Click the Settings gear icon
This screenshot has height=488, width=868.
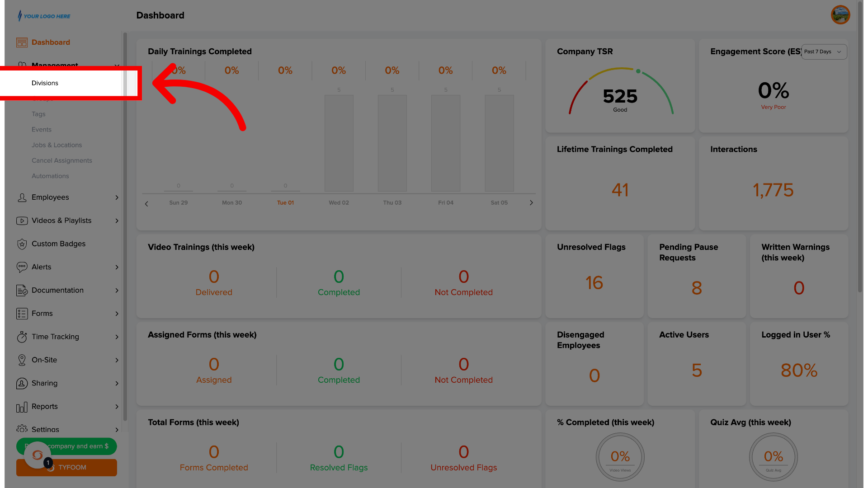(22, 428)
